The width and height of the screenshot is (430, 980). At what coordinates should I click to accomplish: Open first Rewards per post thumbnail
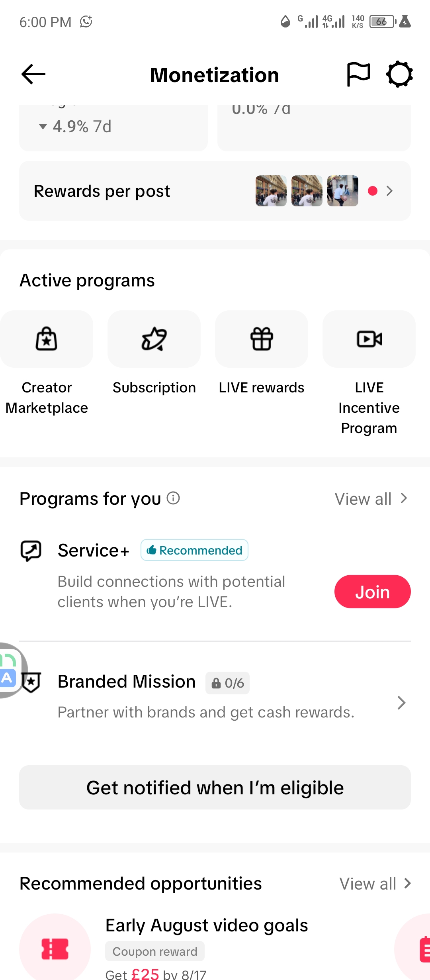point(271,191)
